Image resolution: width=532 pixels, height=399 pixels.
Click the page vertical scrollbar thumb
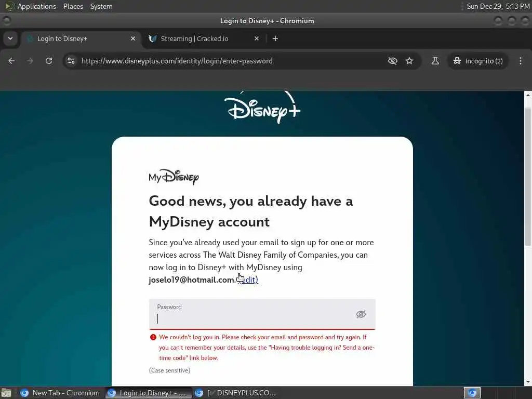point(528,177)
